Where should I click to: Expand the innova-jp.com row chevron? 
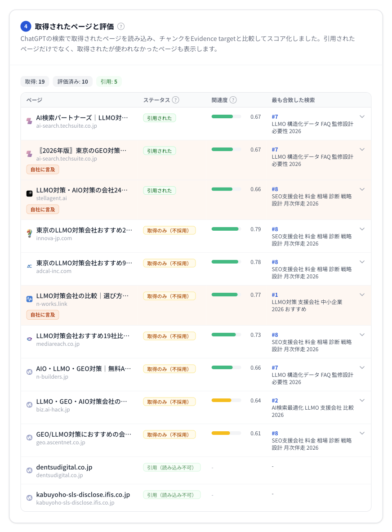point(362,229)
